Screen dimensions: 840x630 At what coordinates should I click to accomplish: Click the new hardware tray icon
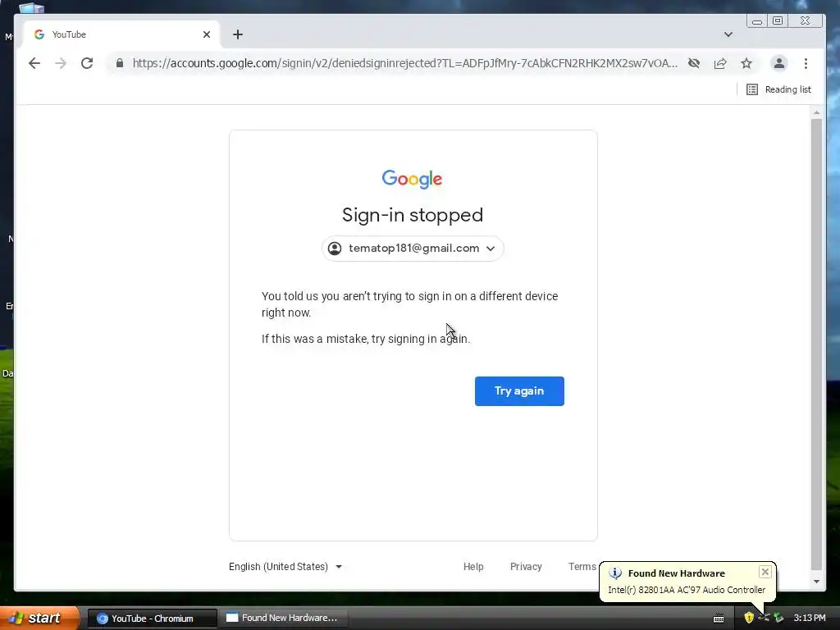pyautogui.click(x=778, y=618)
